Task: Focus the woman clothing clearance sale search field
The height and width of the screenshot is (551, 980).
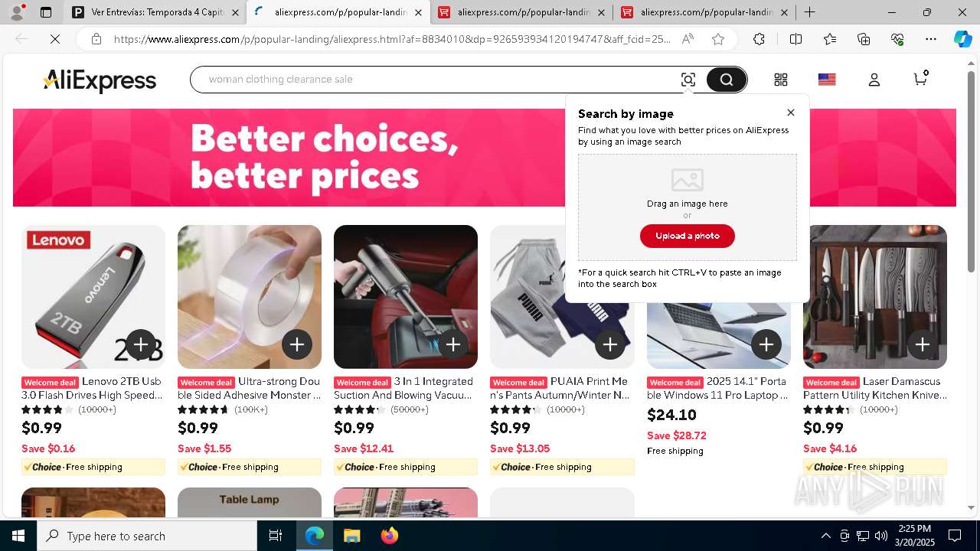Action: click(436, 80)
